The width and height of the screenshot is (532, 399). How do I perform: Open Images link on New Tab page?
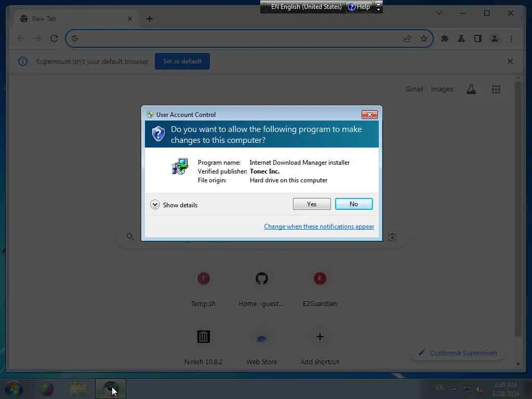coord(442,89)
